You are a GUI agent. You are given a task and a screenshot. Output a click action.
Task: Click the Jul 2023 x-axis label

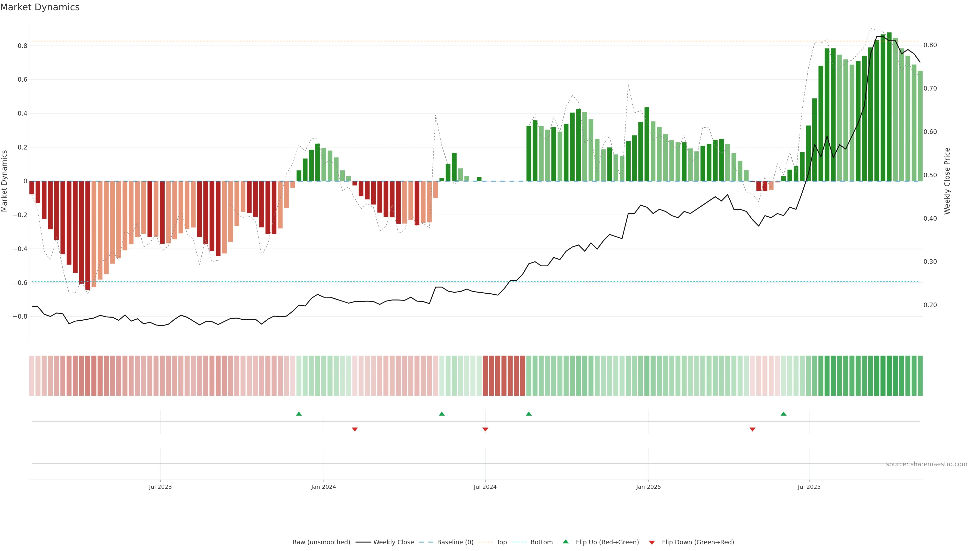(160, 487)
